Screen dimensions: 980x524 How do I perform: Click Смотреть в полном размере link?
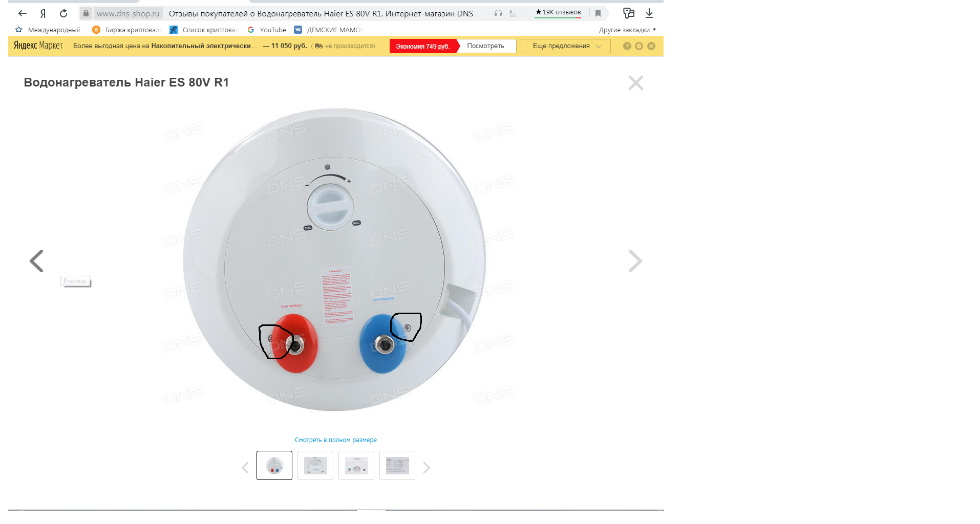pos(336,440)
